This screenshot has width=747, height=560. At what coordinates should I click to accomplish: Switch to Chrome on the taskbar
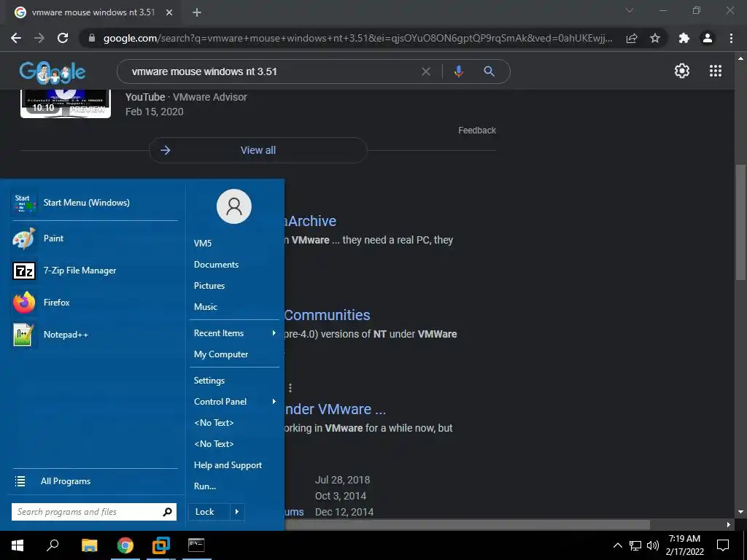click(125, 545)
